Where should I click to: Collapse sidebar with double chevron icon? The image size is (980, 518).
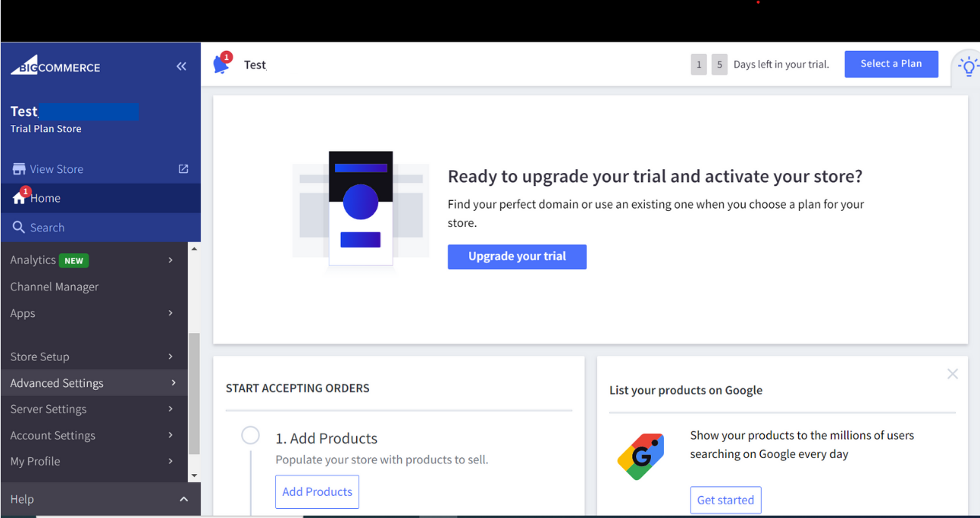click(181, 67)
